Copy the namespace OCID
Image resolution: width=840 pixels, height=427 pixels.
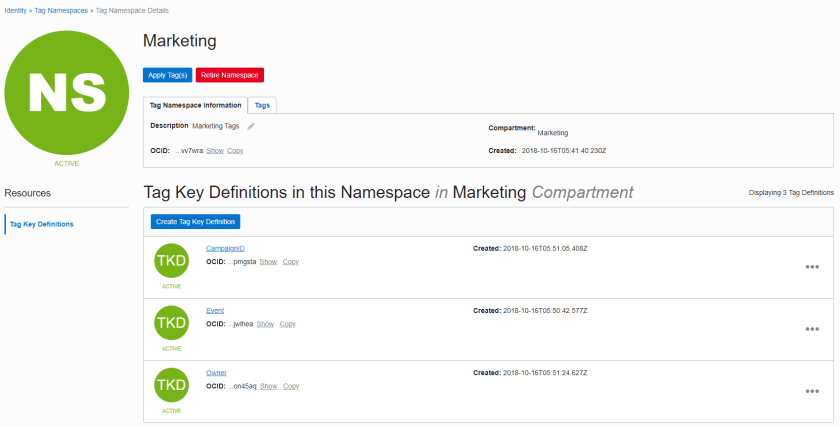(235, 150)
